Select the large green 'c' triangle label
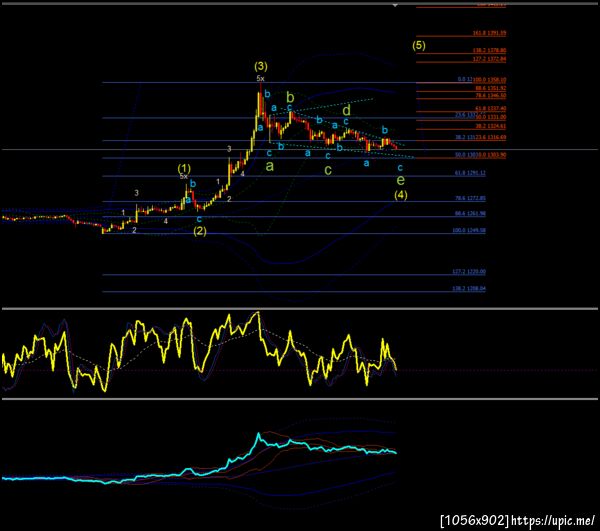This screenshot has height=531, width=600. tap(328, 169)
